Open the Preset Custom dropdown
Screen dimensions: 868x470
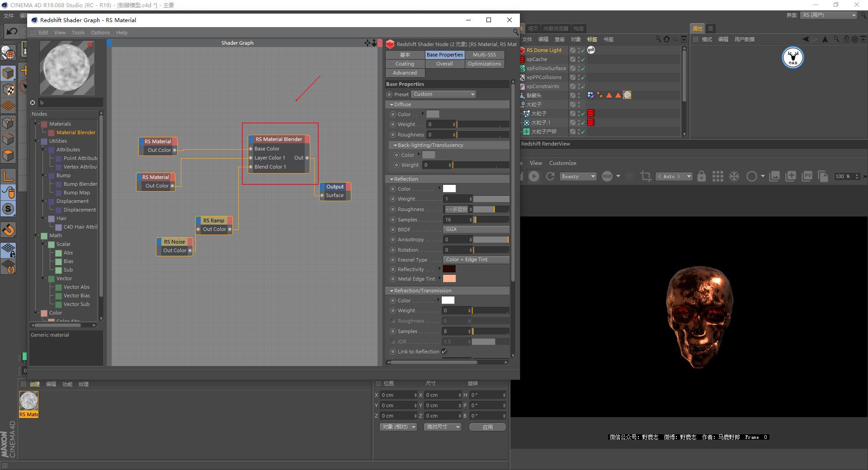[443, 94]
